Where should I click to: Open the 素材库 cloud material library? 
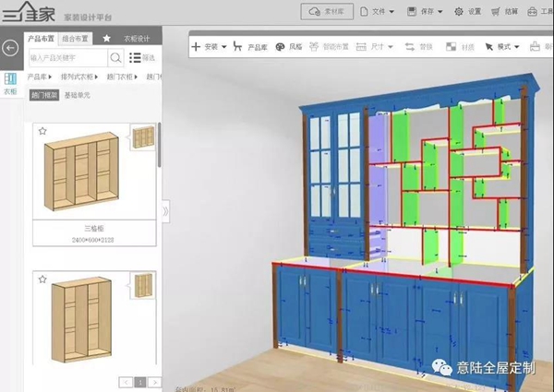coord(327,12)
